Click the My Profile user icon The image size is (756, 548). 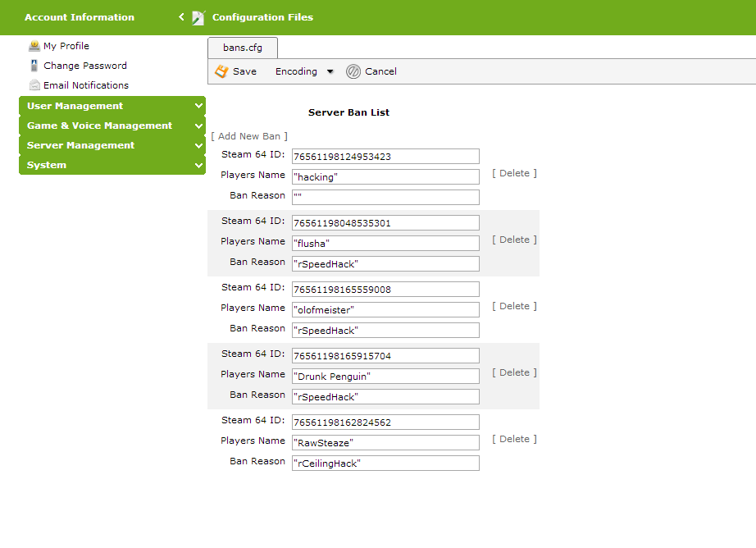34,46
